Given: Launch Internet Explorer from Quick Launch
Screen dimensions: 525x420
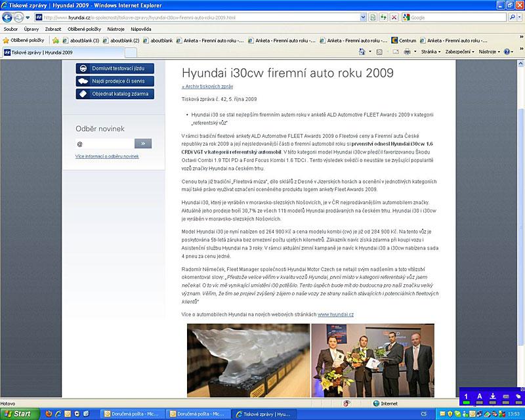Looking at the screenshot, I should 58,414.
